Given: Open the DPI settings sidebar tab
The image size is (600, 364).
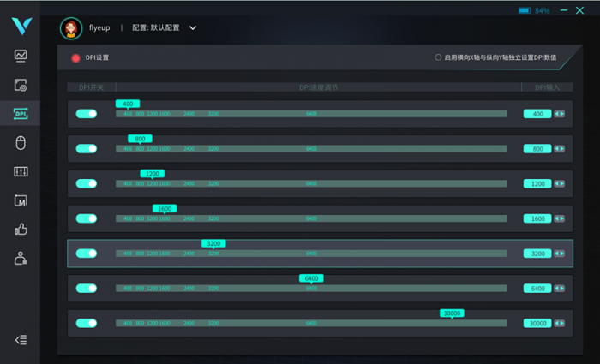Looking at the screenshot, I should coord(21,114).
